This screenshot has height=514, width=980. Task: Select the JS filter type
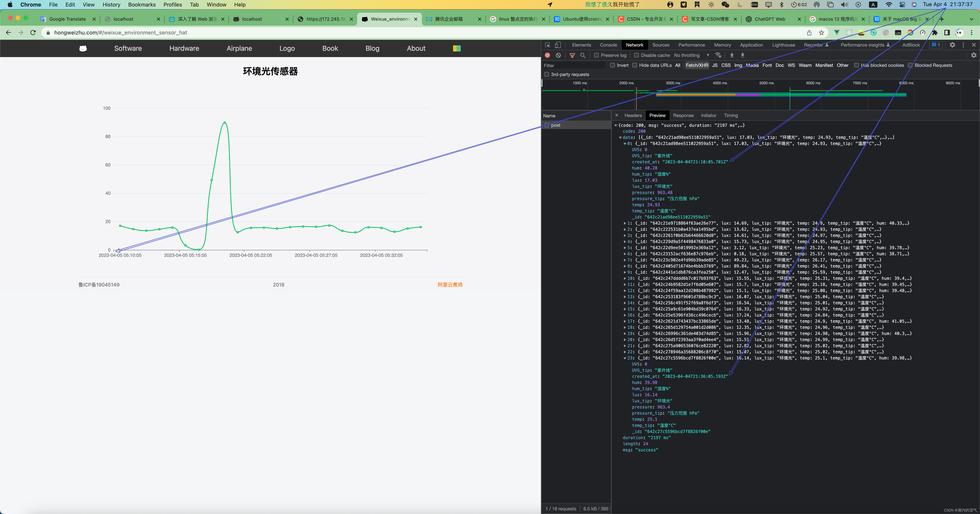click(715, 65)
